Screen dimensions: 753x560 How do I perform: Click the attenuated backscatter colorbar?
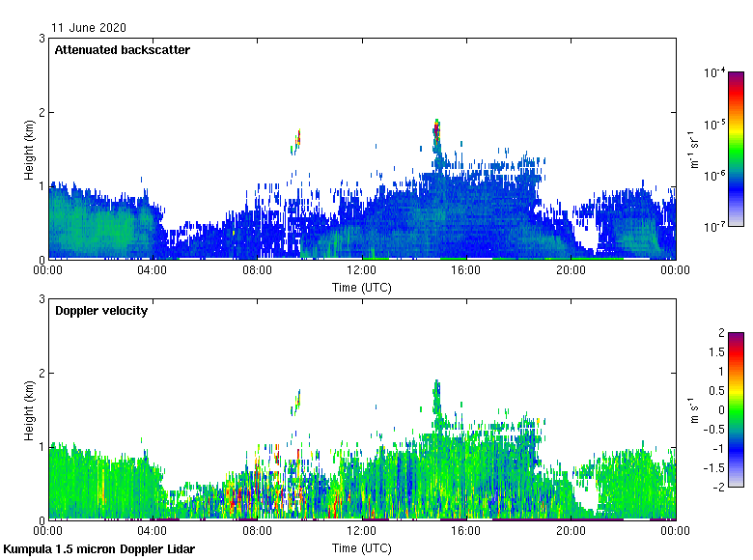tap(736, 149)
